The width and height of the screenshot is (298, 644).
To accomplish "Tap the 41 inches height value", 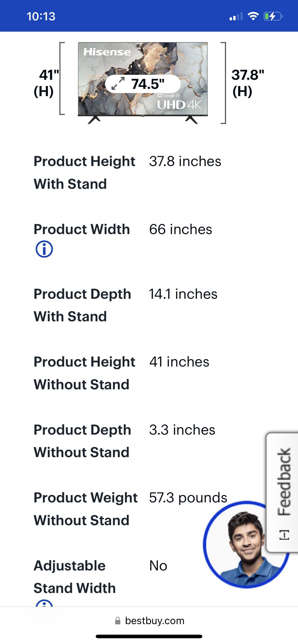I will tap(179, 362).
